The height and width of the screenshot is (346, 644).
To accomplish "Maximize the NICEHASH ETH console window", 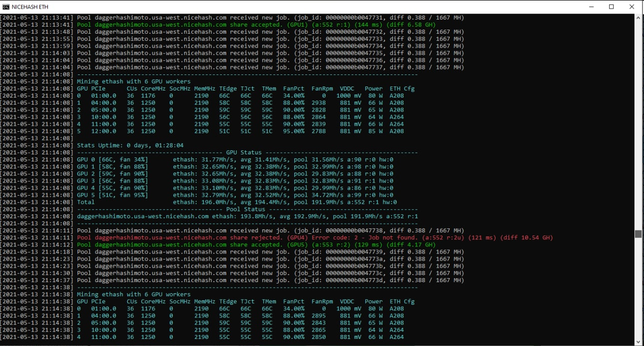I will [611, 7].
